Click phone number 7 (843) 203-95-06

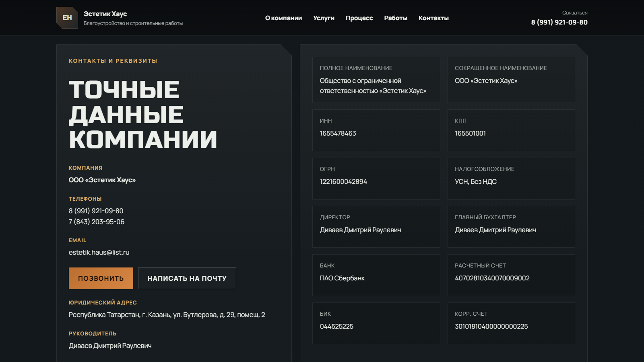coord(97,222)
